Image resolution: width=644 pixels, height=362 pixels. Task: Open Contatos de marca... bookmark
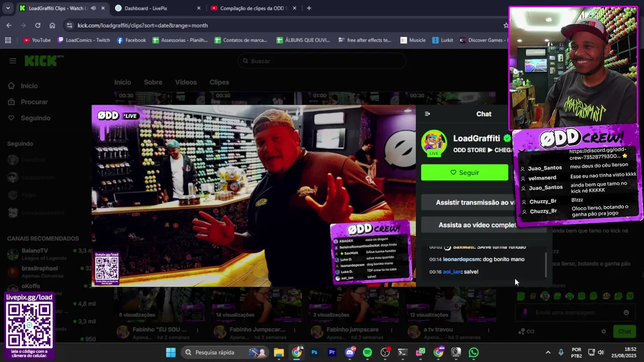point(241,40)
